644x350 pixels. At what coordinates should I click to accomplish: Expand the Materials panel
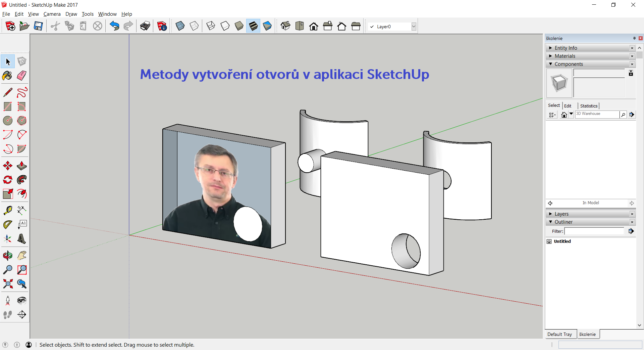pyautogui.click(x=550, y=56)
